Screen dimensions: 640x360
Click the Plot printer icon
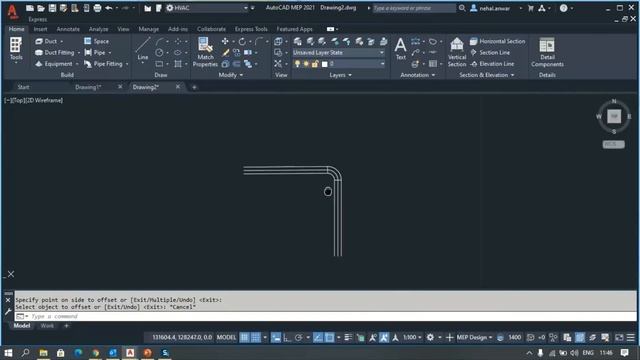point(97,8)
